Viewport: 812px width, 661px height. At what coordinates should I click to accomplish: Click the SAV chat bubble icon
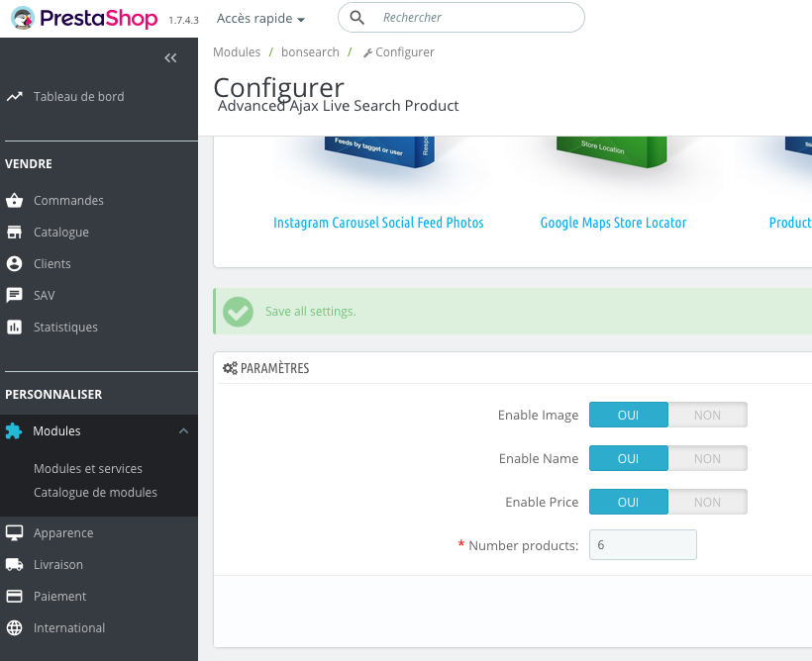click(x=15, y=295)
